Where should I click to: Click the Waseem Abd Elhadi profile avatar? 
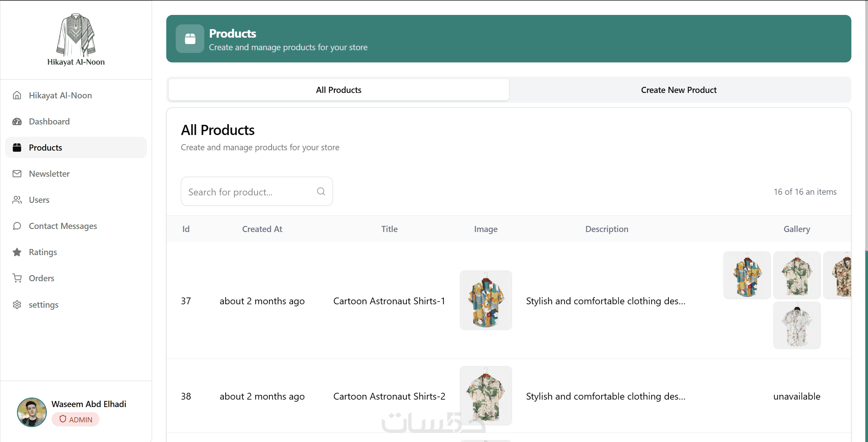click(32, 412)
